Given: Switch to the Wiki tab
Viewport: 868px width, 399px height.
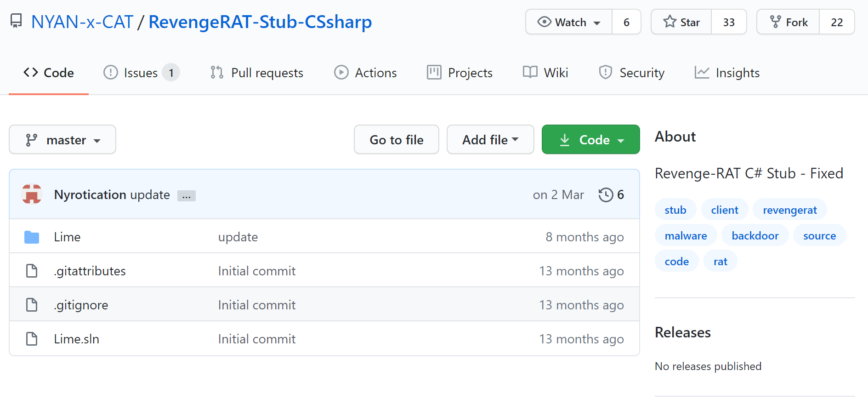Looking at the screenshot, I should tap(545, 73).
